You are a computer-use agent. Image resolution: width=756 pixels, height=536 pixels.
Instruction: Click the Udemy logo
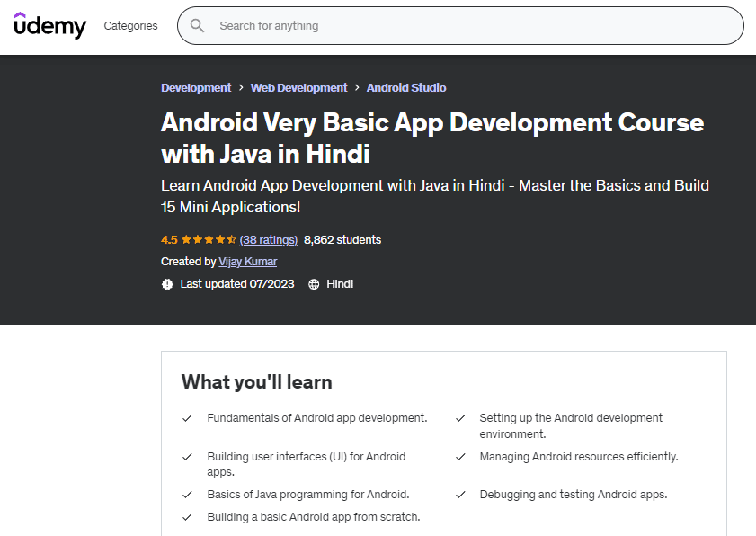pos(50,25)
